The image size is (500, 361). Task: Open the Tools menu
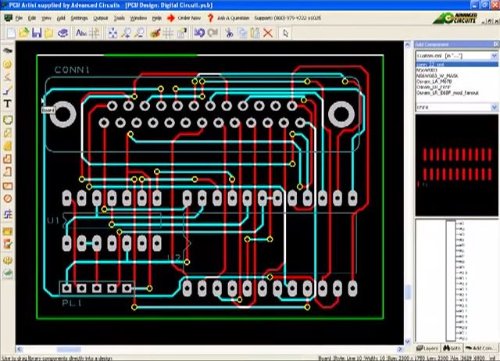119,18
